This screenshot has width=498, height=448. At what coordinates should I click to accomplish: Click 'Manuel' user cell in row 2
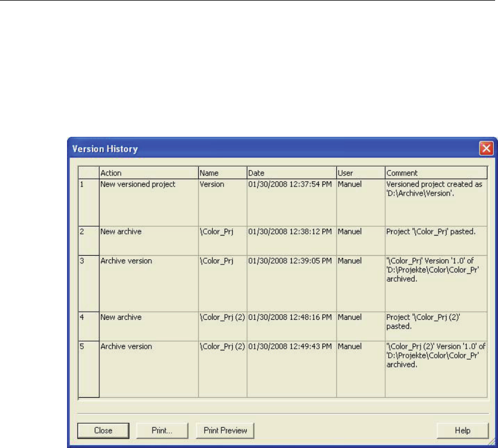click(x=361, y=241)
